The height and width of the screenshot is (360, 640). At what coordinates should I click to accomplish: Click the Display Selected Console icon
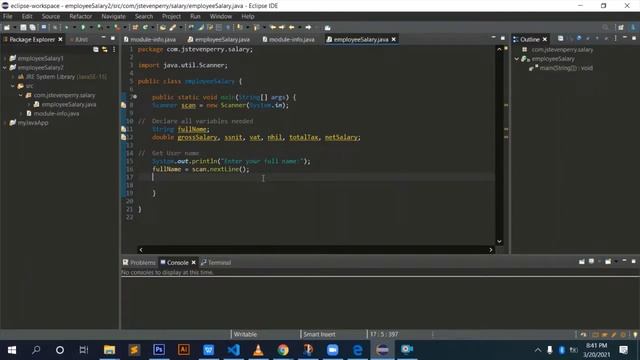pos(591,262)
